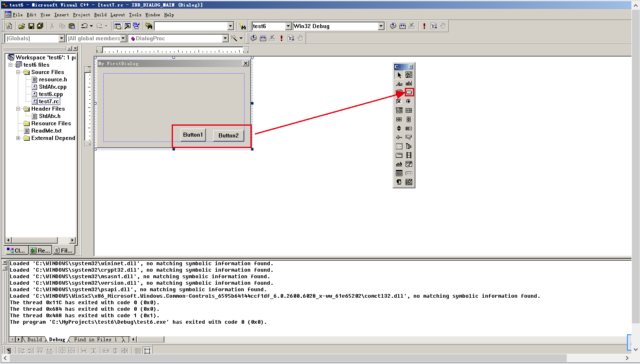Select the Button control in the palette

[x=409, y=93]
